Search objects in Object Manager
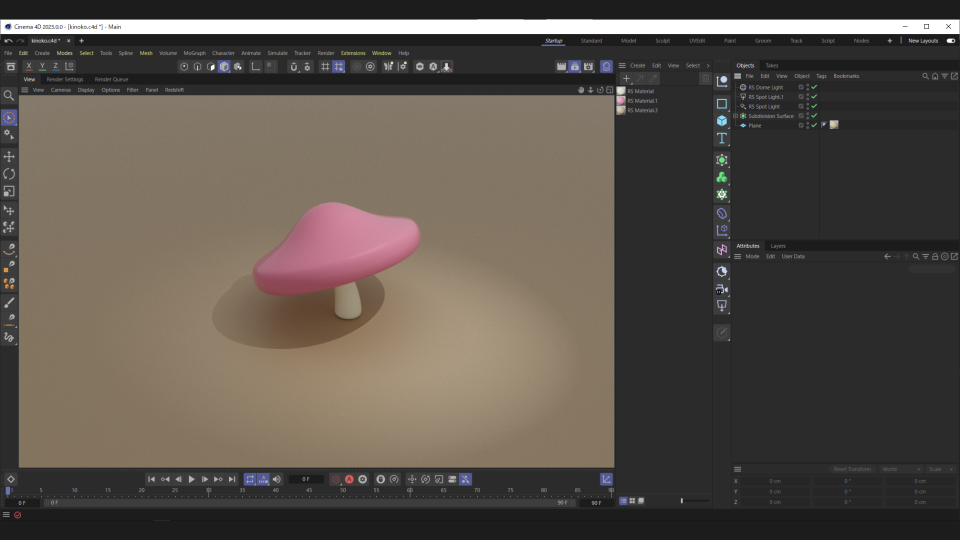Viewport: 960px width, 540px height. [925, 76]
